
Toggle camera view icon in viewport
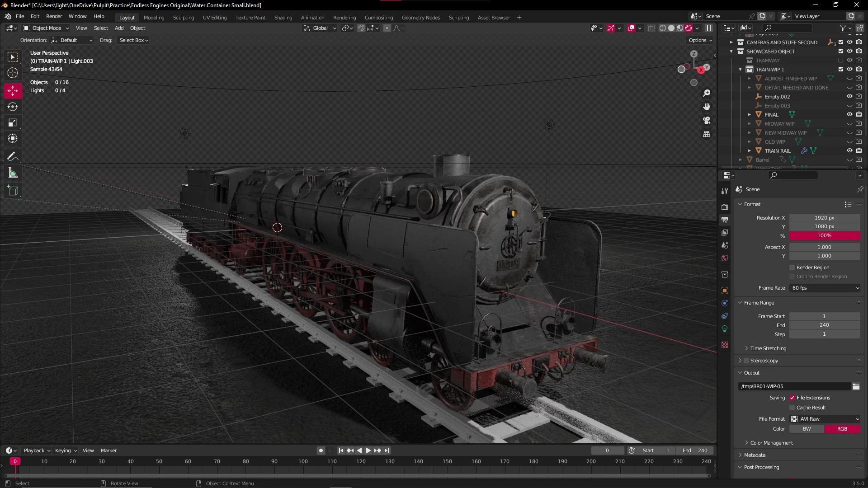pos(707,120)
